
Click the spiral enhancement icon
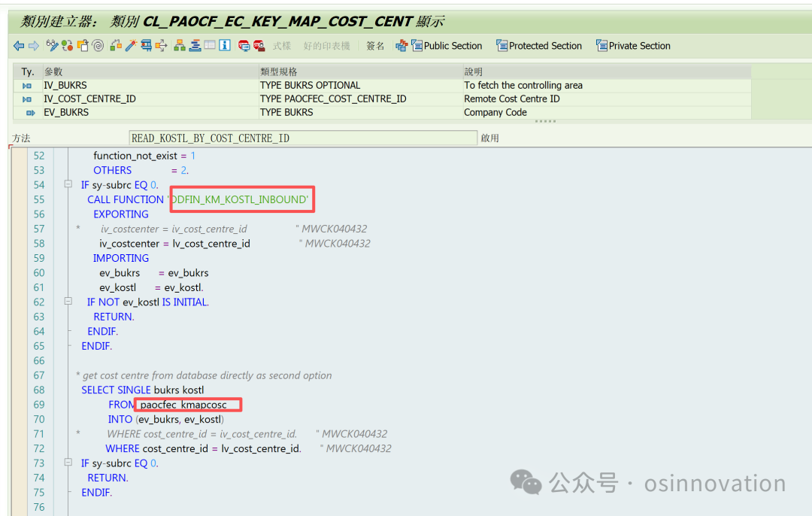[x=98, y=46]
